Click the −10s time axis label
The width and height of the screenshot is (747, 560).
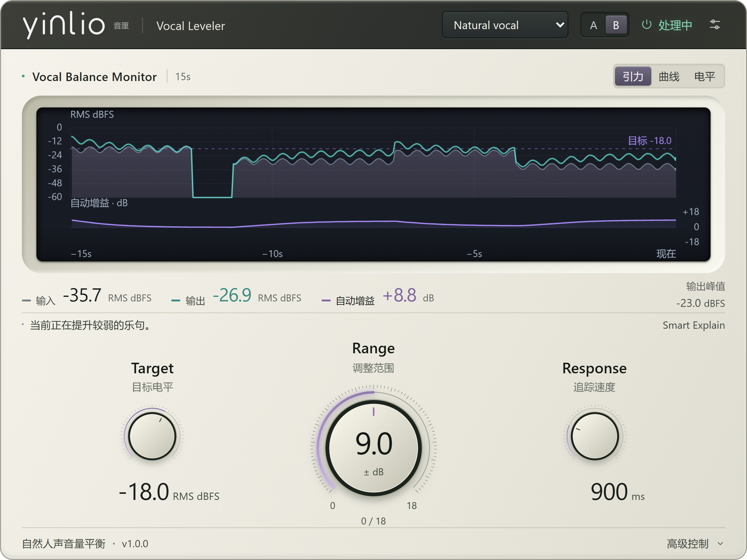pyautogui.click(x=272, y=254)
